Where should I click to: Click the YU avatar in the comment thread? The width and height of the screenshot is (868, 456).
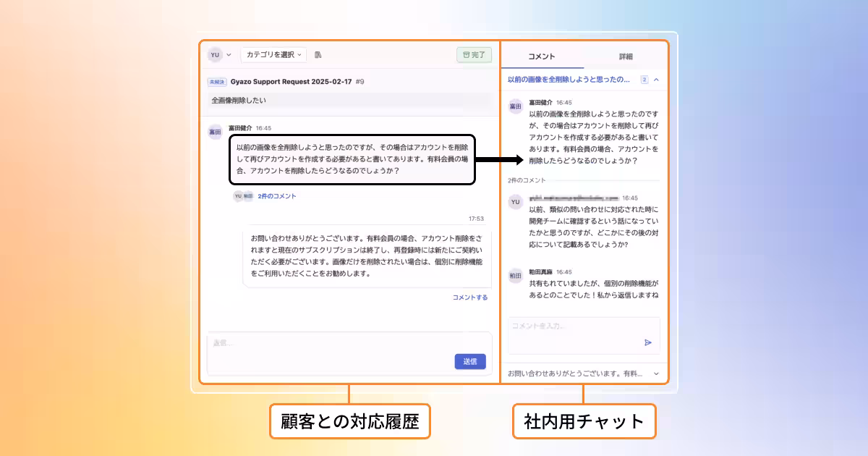pos(515,202)
